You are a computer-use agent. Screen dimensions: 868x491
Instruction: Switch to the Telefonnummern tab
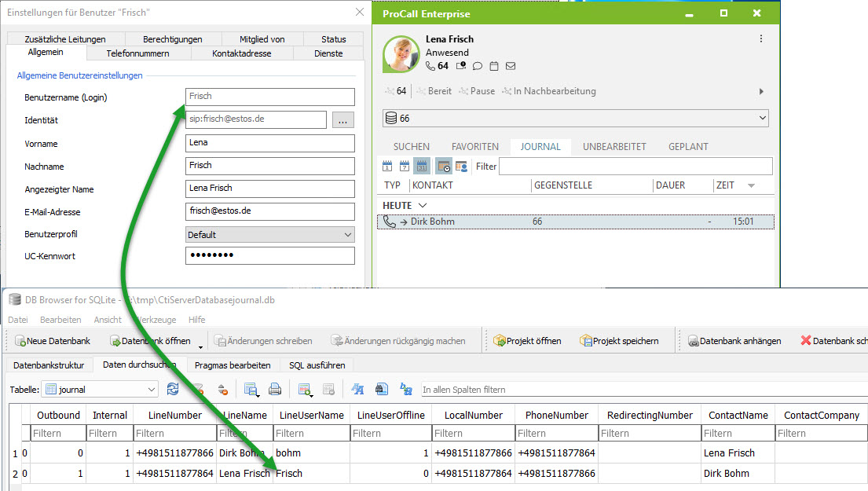point(137,53)
